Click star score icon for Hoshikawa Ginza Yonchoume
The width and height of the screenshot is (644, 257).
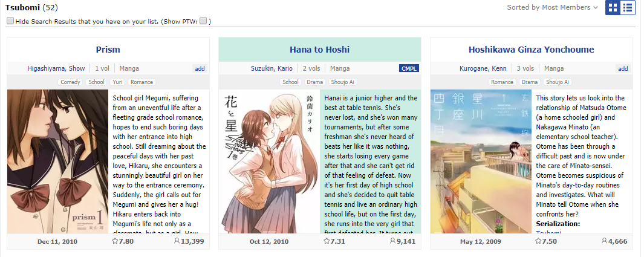(538, 241)
